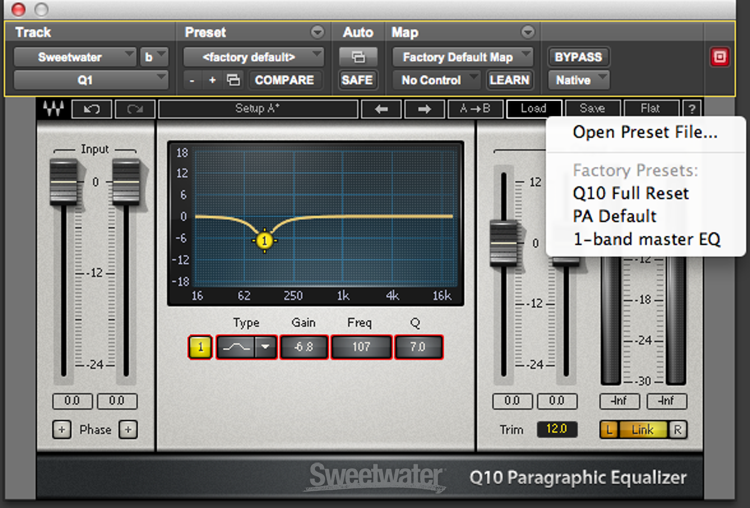This screenshot has width=750, height=508.
Task: Click right input fader handle
Action: coord(126,183)
